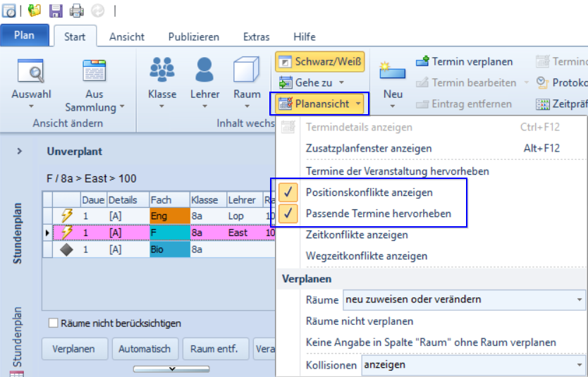
Task: Click the Zeitpräferenzen grid icon
Action: (543, 104)
